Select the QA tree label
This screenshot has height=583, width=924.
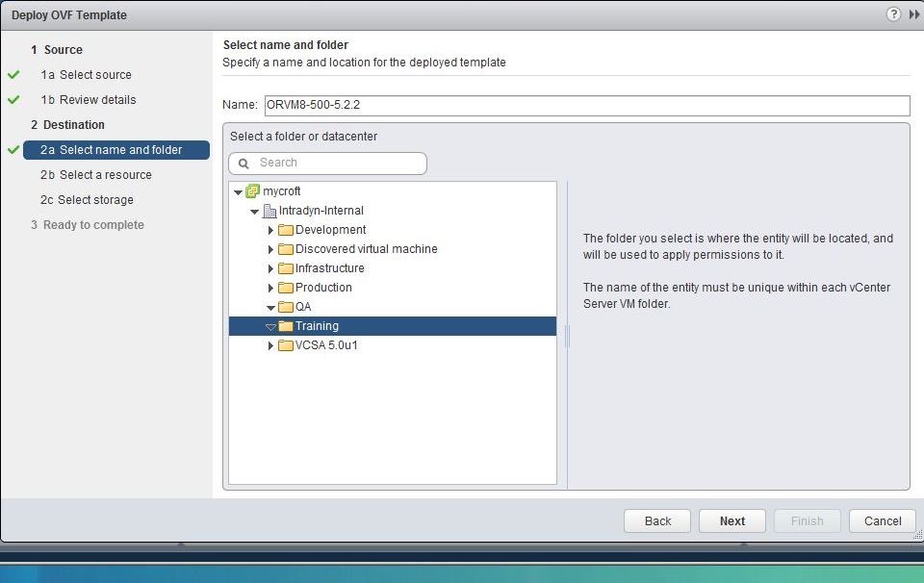coord(303,307)
